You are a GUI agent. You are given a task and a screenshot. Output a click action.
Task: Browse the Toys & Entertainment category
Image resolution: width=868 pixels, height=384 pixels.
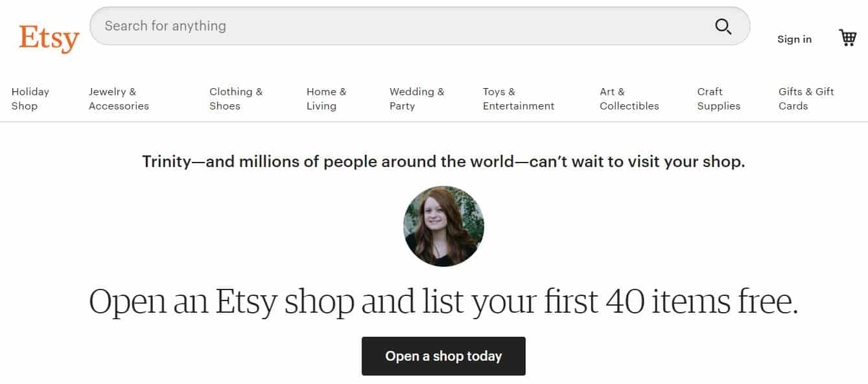(519, 99)
